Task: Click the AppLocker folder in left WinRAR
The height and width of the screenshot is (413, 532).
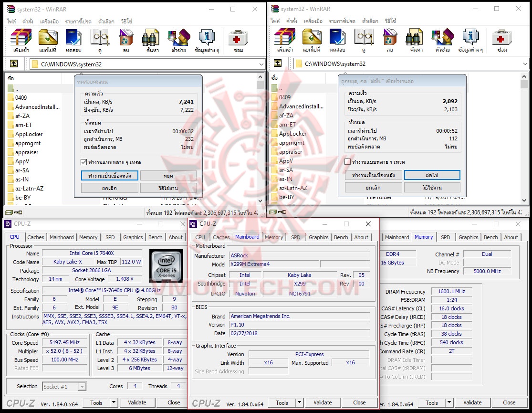Action: click(29, 134)
